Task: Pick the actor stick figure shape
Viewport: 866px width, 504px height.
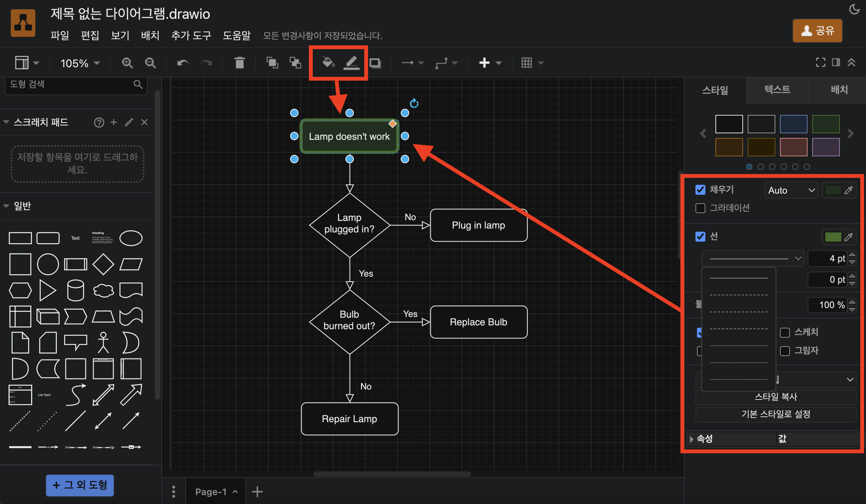Action: pyautogui.click(x=103, y=342)
